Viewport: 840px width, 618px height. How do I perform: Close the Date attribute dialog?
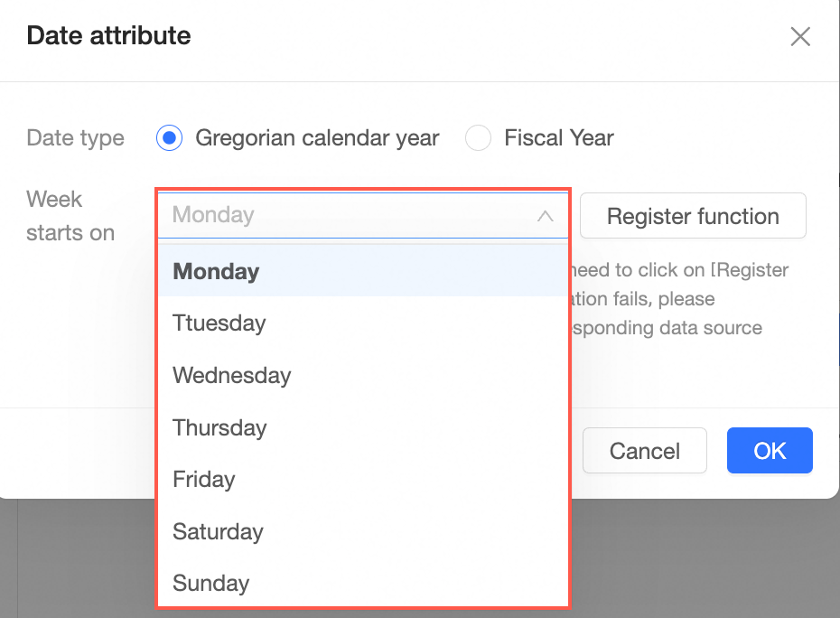point(800,37)
